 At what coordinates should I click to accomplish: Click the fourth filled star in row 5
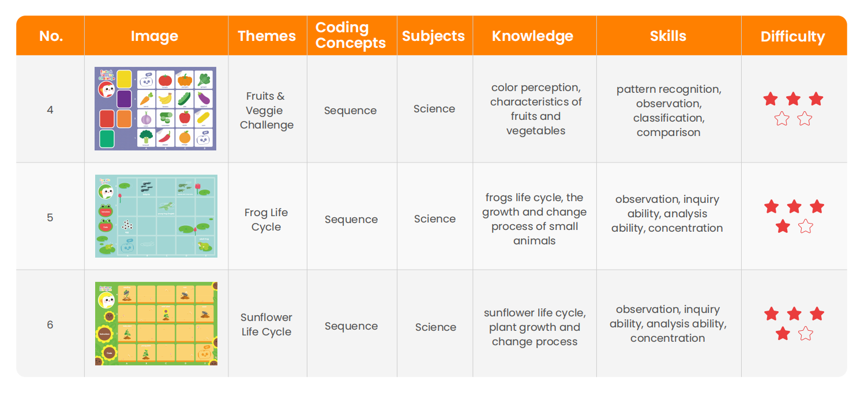[783, 226]
